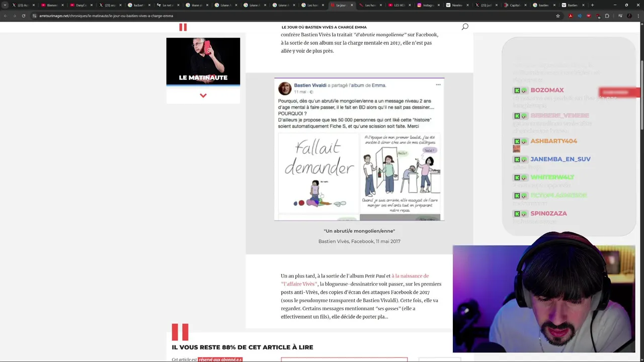Click the browser forward arrow

pos(14,16)
